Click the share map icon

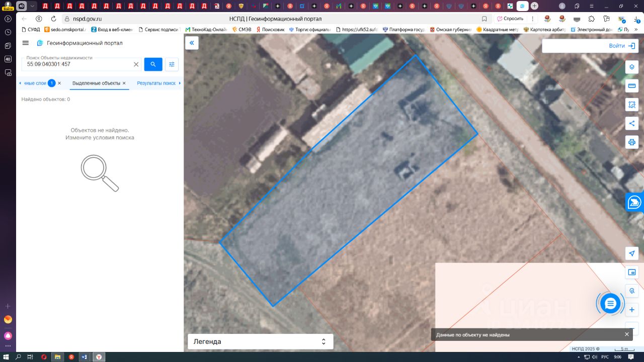point(632,123)
